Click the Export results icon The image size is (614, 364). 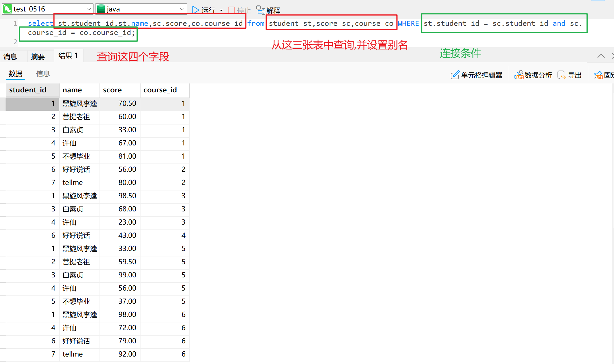pyautogui.click(x=562, y=75)
